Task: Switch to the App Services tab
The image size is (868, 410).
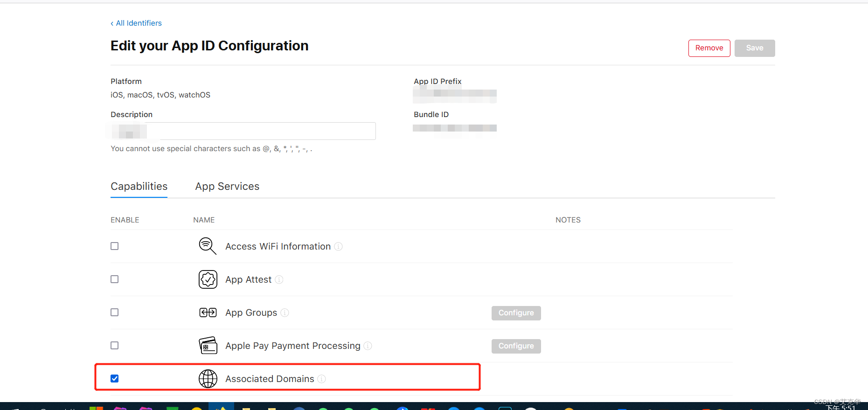Action: (227, 187)
